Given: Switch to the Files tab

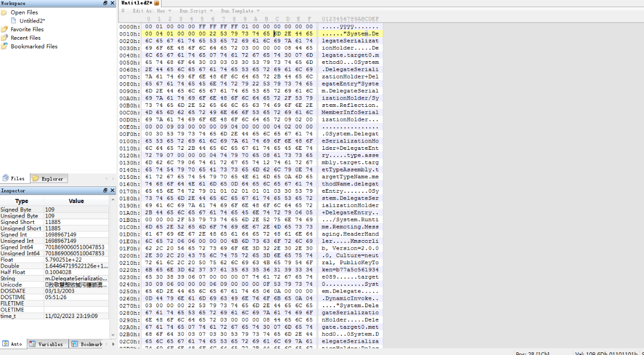Looking at the screenshot, I should coord(14,178).
